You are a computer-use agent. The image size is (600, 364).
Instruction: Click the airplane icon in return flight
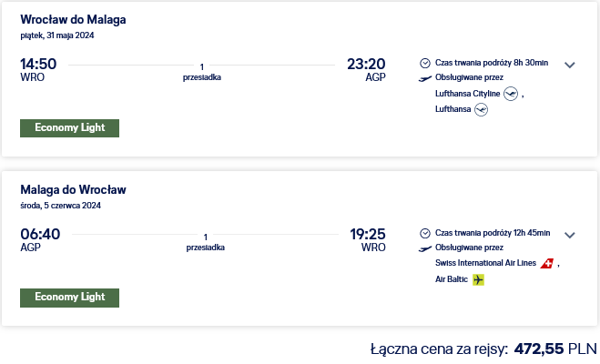pyautogui.click(x=425, y=248)
